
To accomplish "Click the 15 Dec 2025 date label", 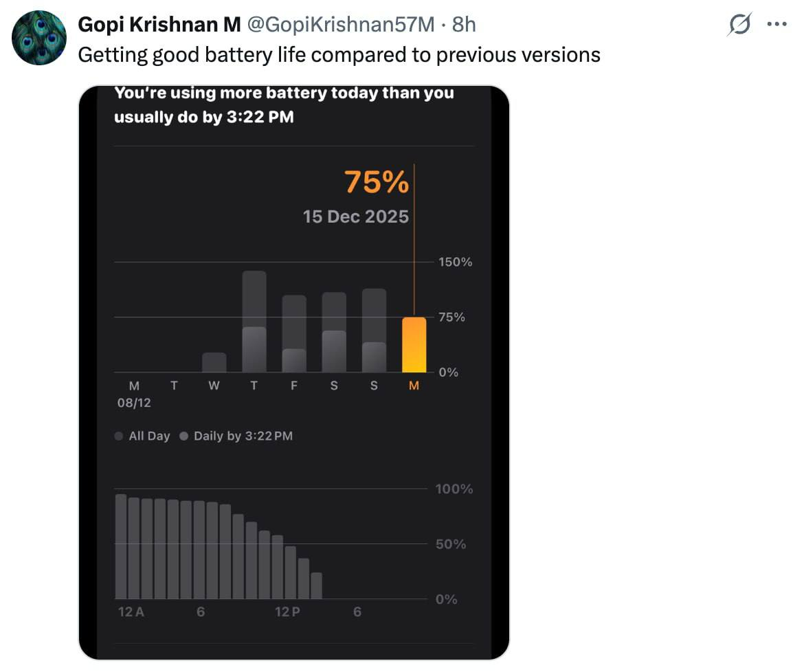I will click(356, 217).
